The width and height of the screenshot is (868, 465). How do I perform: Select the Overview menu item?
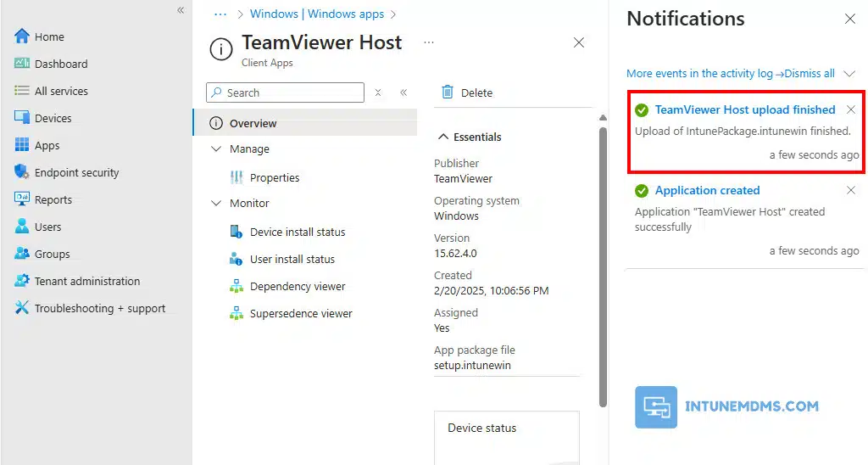tap(305, 122)
